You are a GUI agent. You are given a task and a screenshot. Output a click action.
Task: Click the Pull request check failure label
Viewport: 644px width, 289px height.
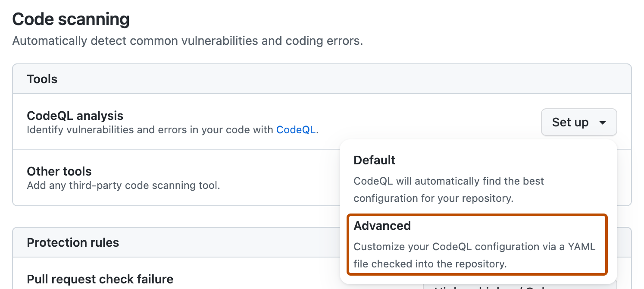pos(100,279)
